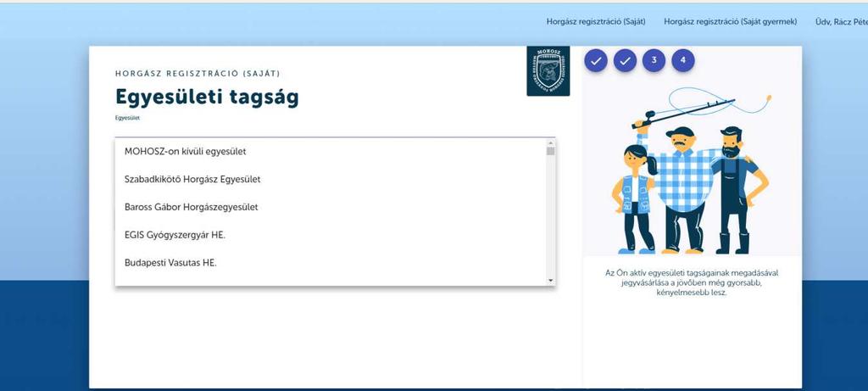Select MOHOSZ-on kívüli egyesület option
Image resolution: width=868 pixels, height=391 pixels.
click(x=331, y=151)
